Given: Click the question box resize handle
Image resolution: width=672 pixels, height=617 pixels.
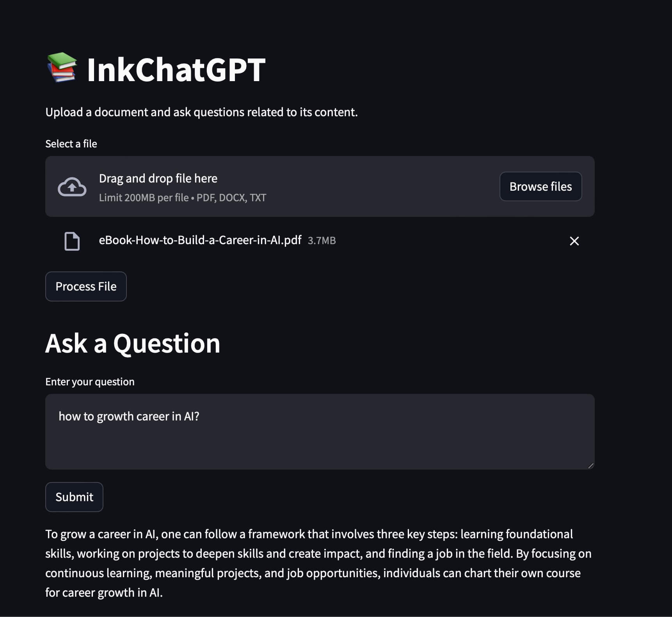Looking at the screenshot, I should point(591,465).
